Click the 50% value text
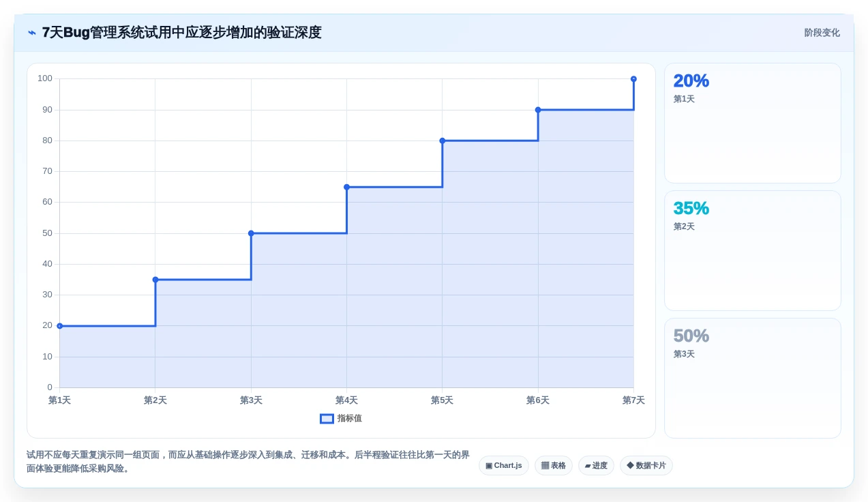This screenshot has width=868, height=502. [691, 336]
